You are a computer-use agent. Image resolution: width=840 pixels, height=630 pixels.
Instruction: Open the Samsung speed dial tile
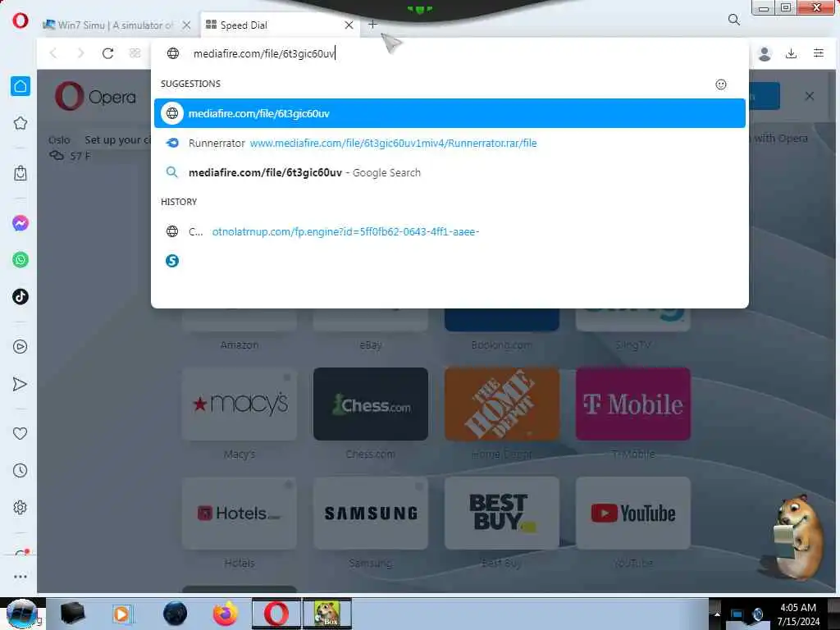tap(371, 513)
